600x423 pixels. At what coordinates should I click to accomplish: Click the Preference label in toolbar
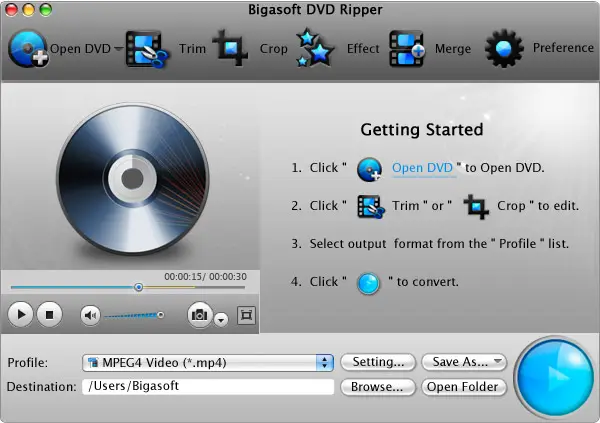(563, 48)
